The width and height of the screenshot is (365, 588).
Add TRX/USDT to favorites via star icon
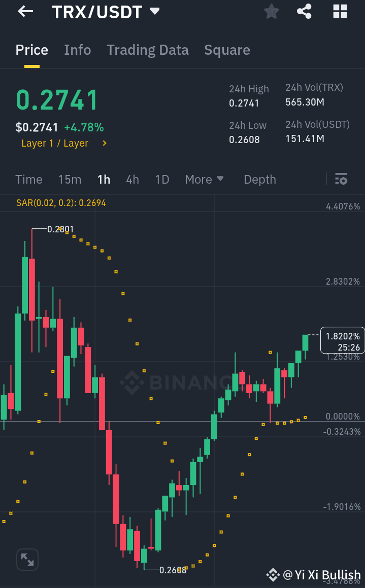271,11
